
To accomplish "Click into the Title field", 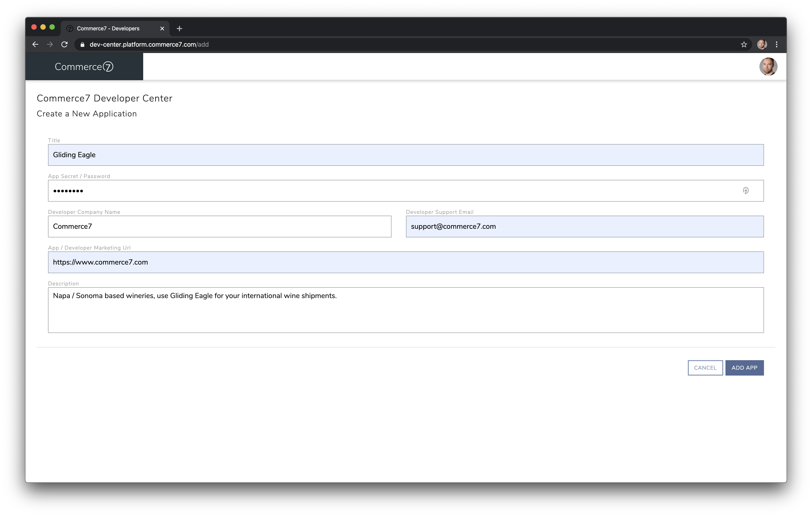I will tap(405, 155).
